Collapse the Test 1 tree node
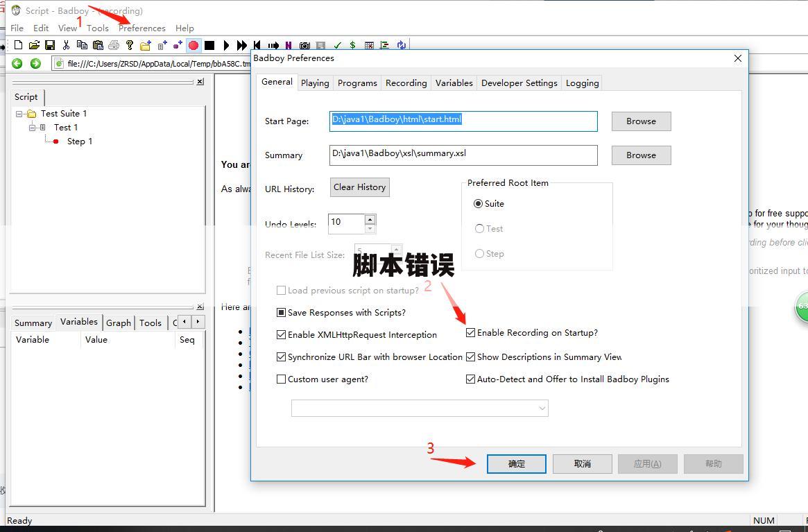The image size is (808, 532). [32, 128]
